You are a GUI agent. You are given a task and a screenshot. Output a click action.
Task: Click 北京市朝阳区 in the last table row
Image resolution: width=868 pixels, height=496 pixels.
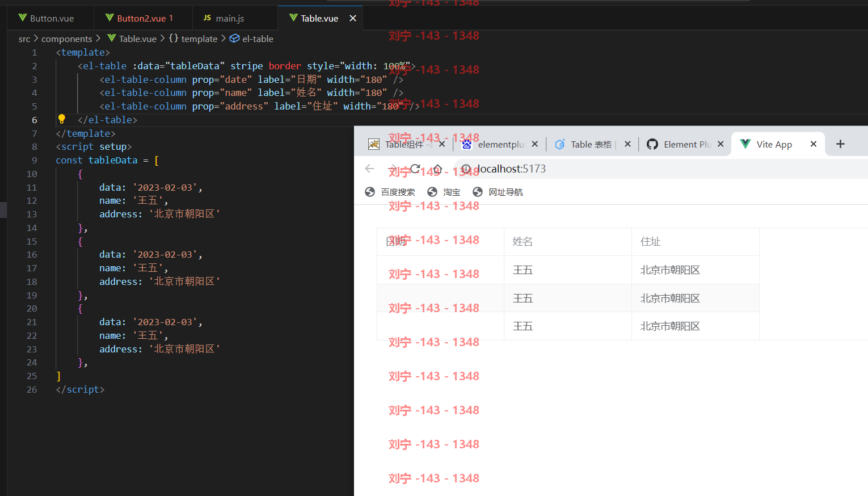coord(670,326)
